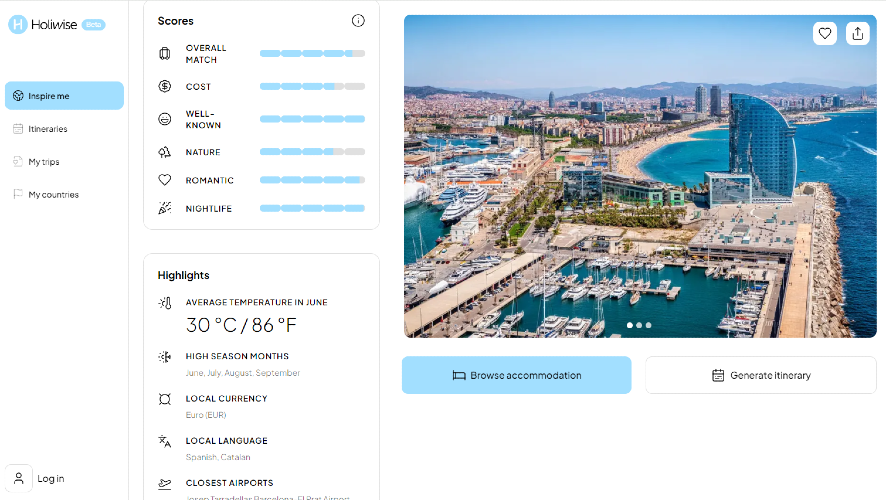
Task: Click the '30 °C / 86 °F' temperature text
Action: tap(241, 325)
